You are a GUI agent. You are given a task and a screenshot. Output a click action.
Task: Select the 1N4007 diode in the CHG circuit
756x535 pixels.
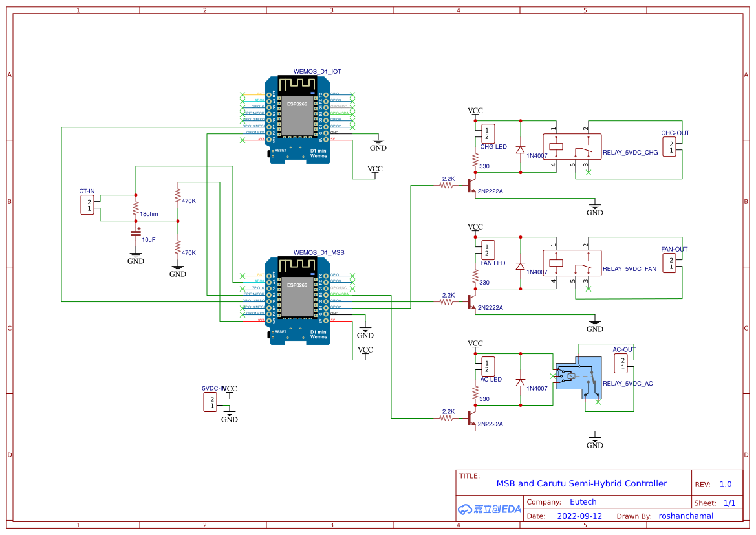pyautogui.click(x=521, y=150)
